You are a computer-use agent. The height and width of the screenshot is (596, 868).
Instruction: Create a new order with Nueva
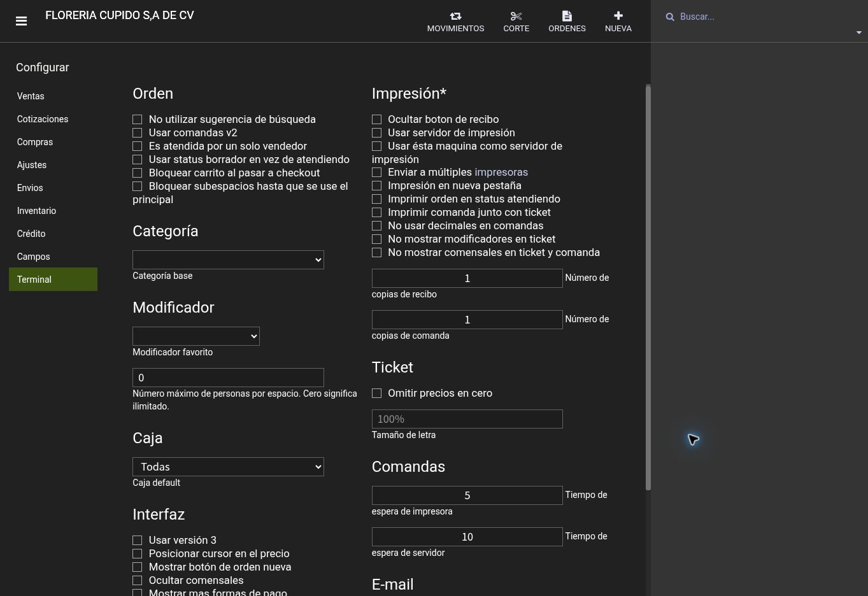pos(618,22)
